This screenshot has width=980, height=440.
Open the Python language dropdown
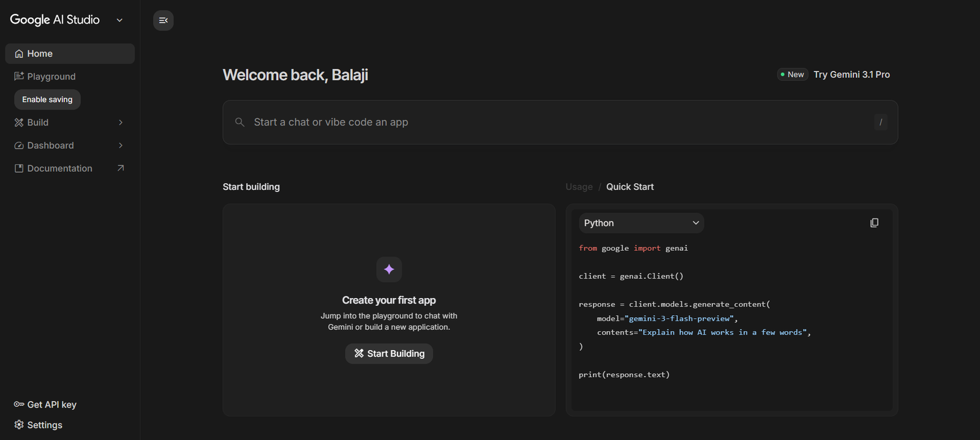641,223
